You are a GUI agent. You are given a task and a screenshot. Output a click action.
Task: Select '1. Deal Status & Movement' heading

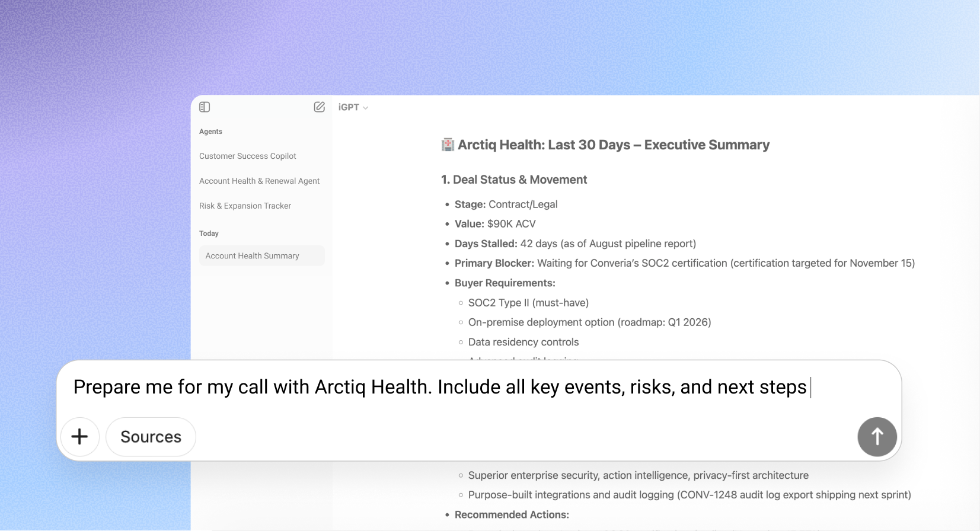pos(514,180)
